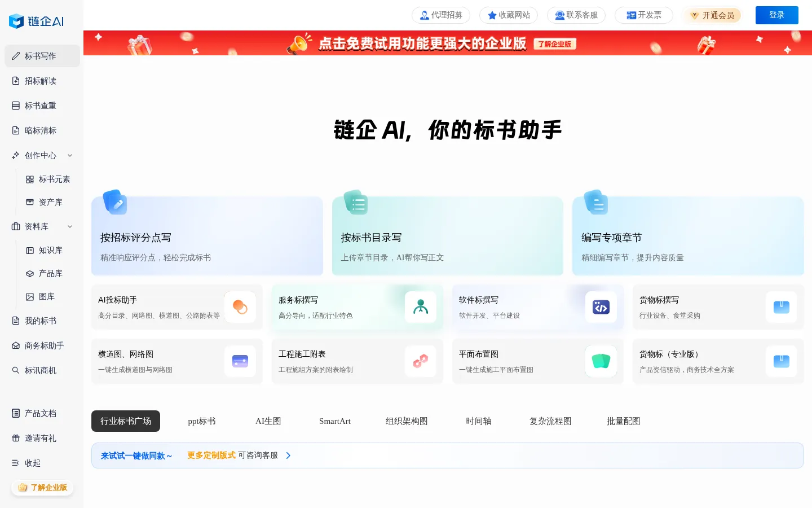Click the 链企AI logo
This screenshot has height=508, width=812.
coord(37,21)
